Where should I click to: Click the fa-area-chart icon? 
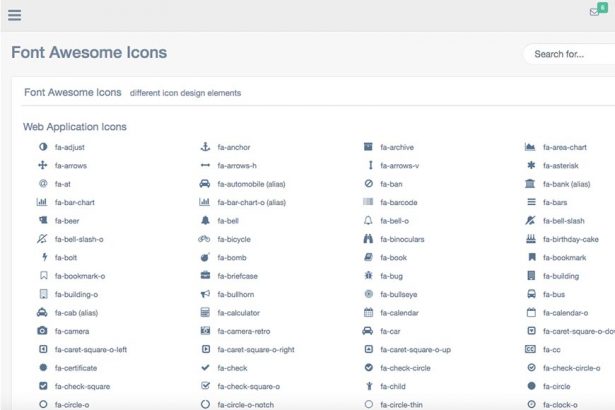(530, 147)
